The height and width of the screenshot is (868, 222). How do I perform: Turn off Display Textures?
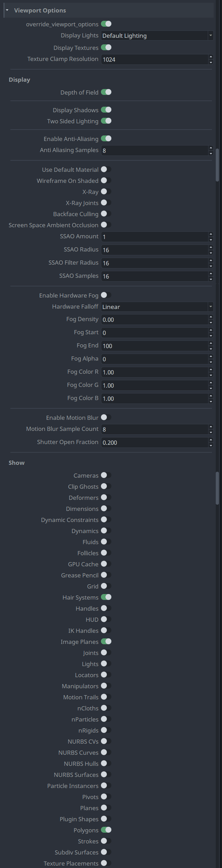pyautogui.click(x=106, y=47)
